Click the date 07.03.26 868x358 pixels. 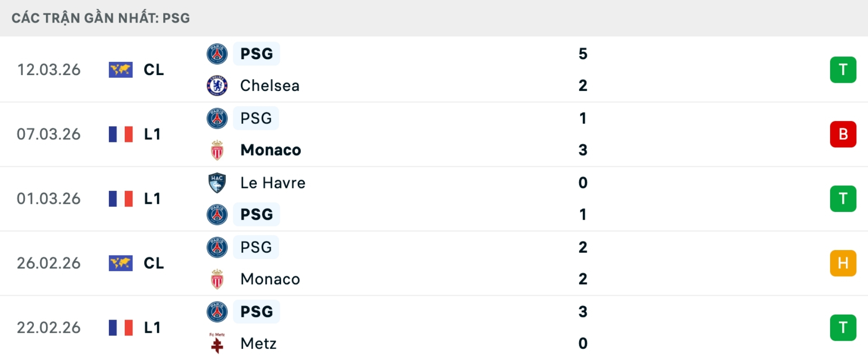coord(48,134)
